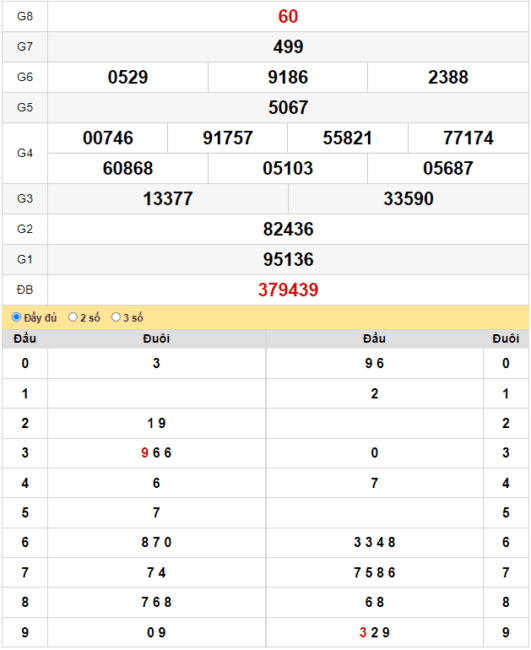Click the ĐB row label
Image resolution: width=531 pixels, height=650 pixels.
coord(25,290)
